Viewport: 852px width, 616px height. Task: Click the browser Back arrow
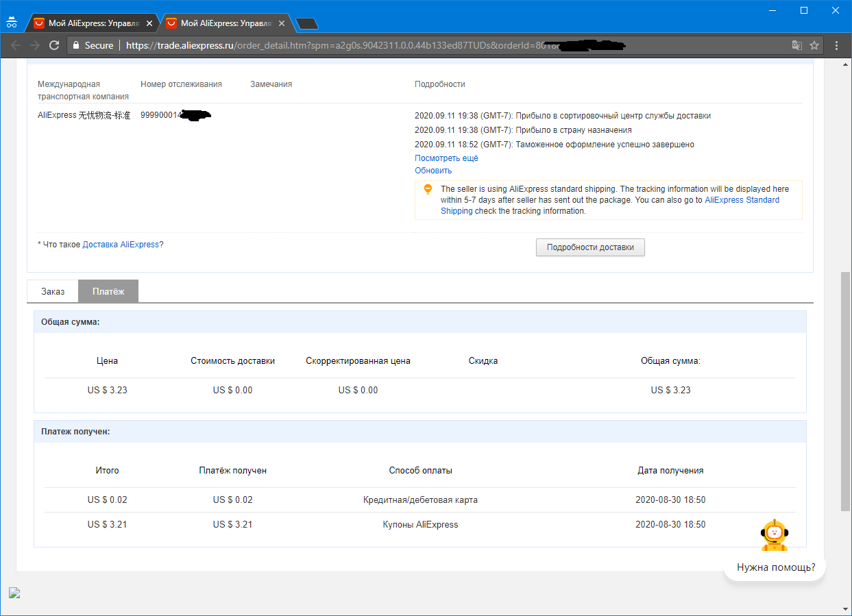point(16,45)
